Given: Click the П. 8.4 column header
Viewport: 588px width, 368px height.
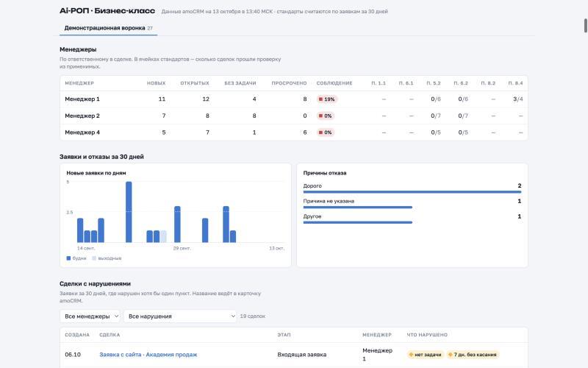Looking at the screenshot, I should 516,83.
